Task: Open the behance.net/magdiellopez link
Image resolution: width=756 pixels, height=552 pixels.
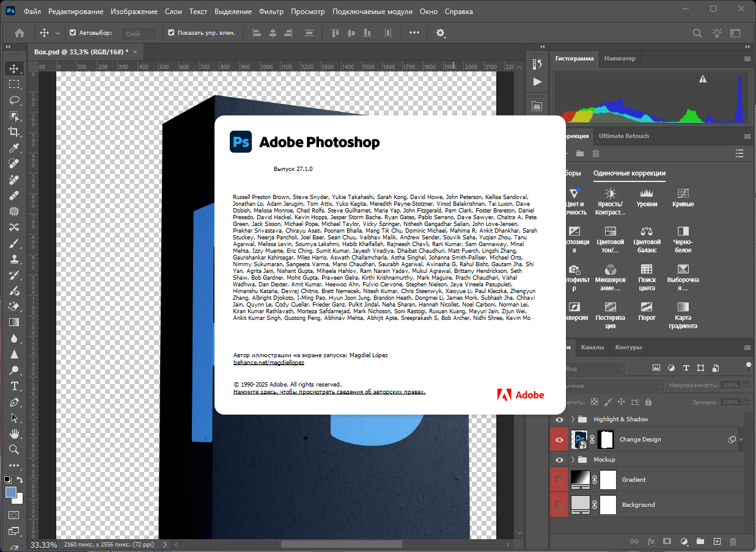Action: pos(268,363)
